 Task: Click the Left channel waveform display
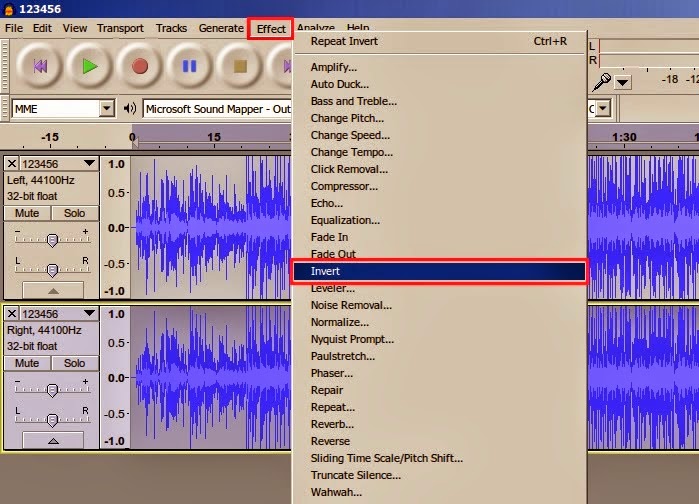tap(211, 227)
